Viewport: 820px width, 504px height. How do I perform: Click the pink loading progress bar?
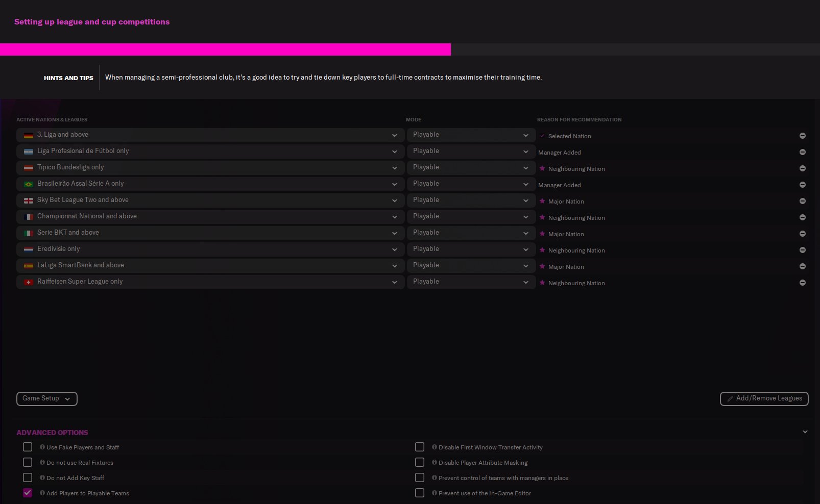(225, 49)
